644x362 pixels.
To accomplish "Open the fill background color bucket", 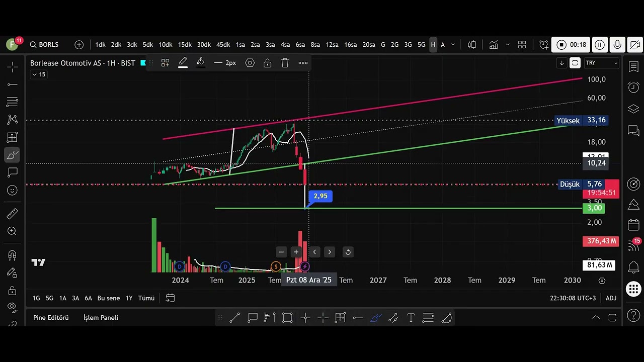I will click(x=200, y=63).
